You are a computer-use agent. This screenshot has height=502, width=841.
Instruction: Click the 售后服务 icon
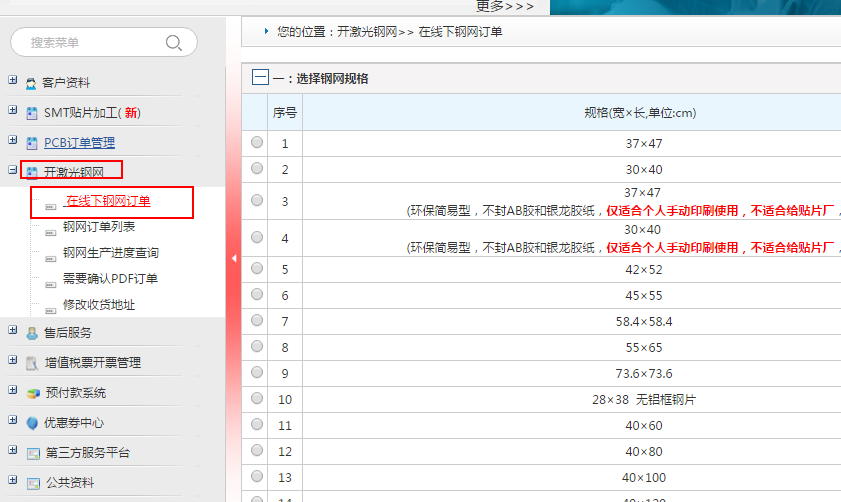pos(32,333)
